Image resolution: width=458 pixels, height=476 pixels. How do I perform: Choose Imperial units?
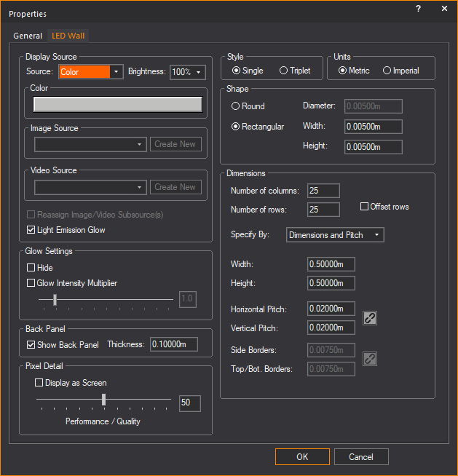(x=387, y=71)
